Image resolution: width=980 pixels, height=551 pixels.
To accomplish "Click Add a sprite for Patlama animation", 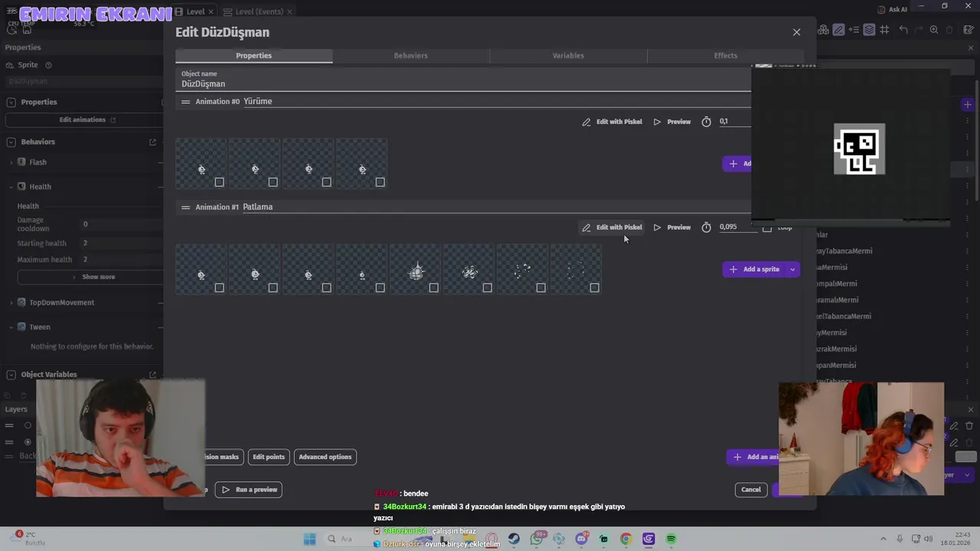I will click(754, 269).
